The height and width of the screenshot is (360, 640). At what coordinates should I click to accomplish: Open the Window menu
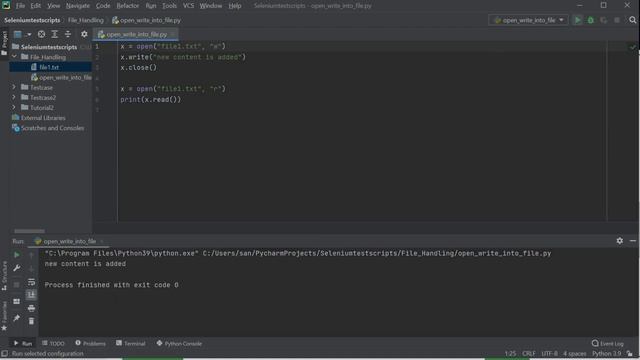click(211, 6)
